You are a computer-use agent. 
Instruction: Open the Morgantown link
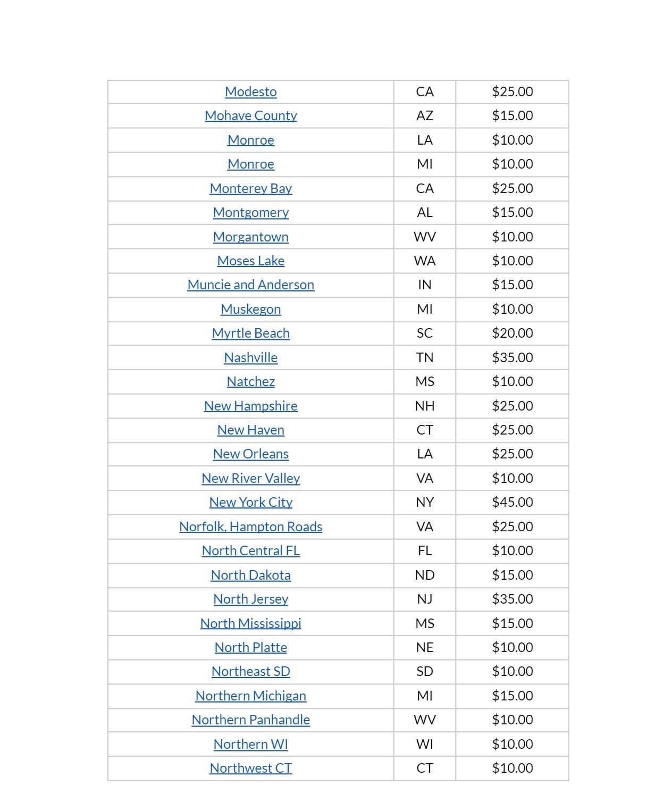click(x=250, y=237)
